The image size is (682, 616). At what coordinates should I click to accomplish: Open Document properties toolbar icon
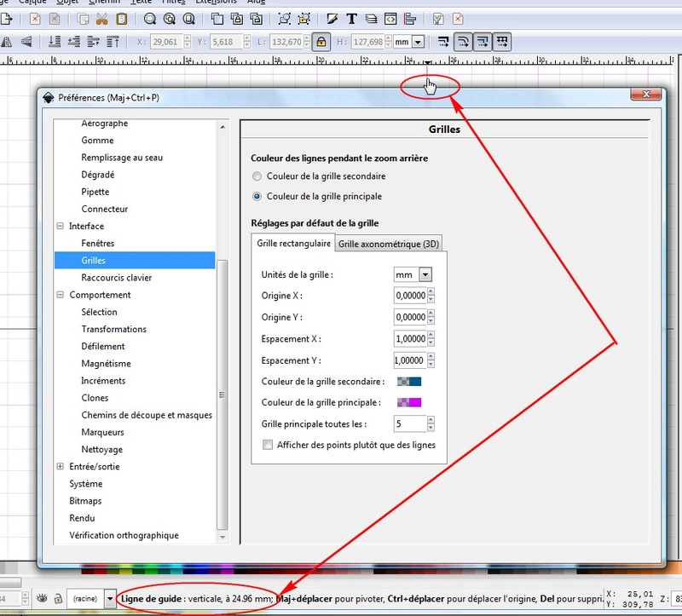pyautogui.click(x=458, y=19)
